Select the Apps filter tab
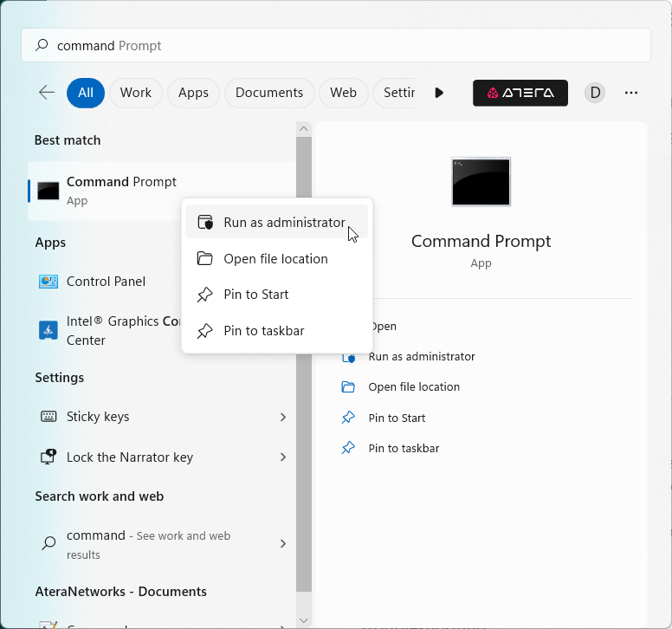This screenshot has width=672, height=629. pyautogui.click(x=193, y=93)
